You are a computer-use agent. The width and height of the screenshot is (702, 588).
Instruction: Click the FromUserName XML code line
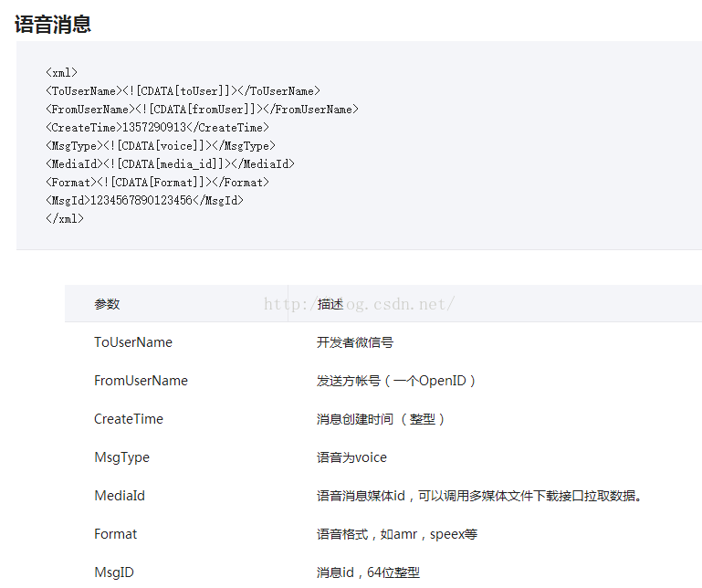point(202,110)
